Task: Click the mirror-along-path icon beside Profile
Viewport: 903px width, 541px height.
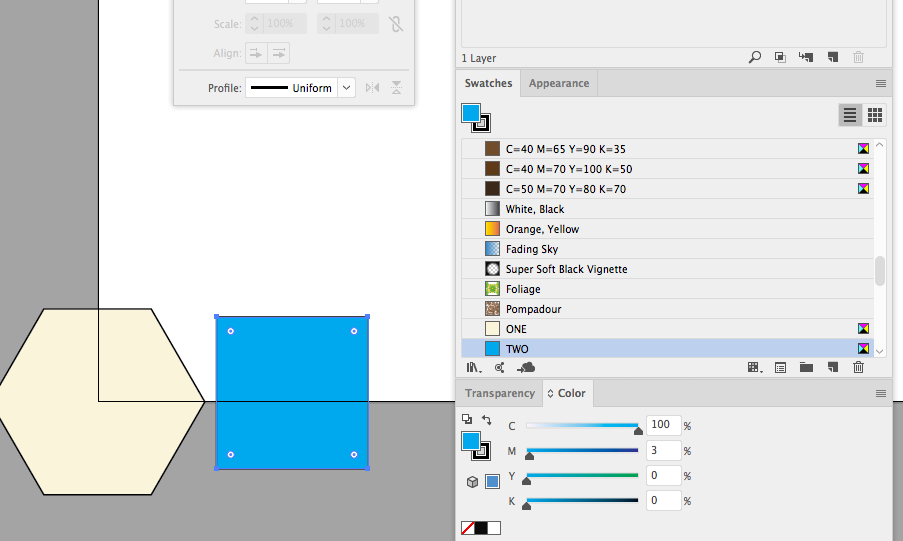Action: point(373,88)
